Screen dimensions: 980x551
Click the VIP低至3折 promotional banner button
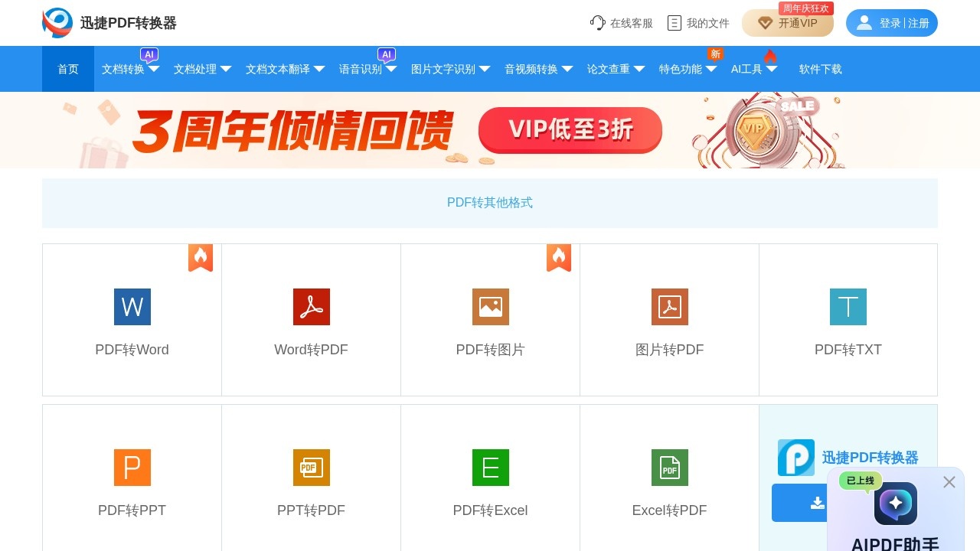pyautogui.click(x=570, y=130)
